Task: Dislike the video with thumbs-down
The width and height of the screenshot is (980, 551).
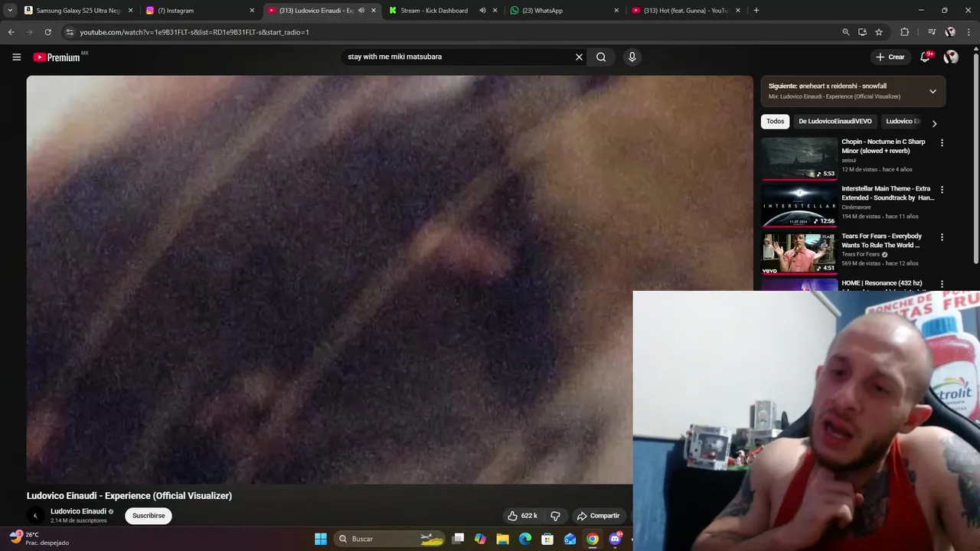Action: click(x=556, y=516)
